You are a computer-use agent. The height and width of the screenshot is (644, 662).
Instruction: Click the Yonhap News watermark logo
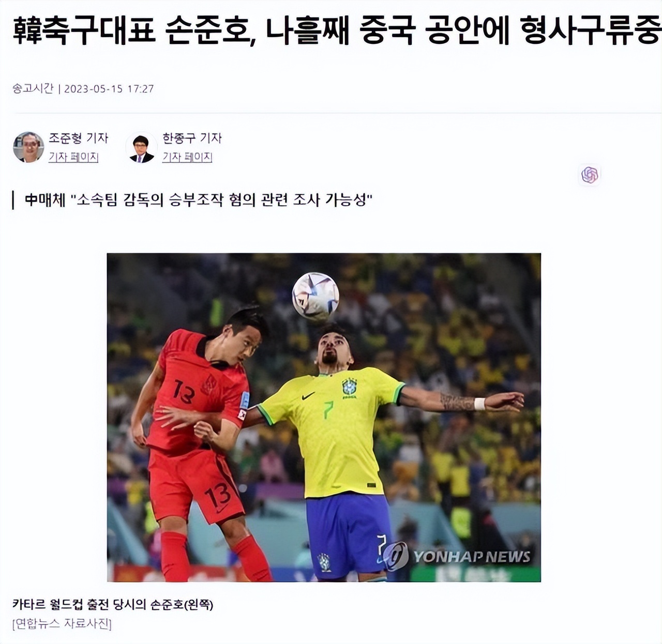coord(458,556)
